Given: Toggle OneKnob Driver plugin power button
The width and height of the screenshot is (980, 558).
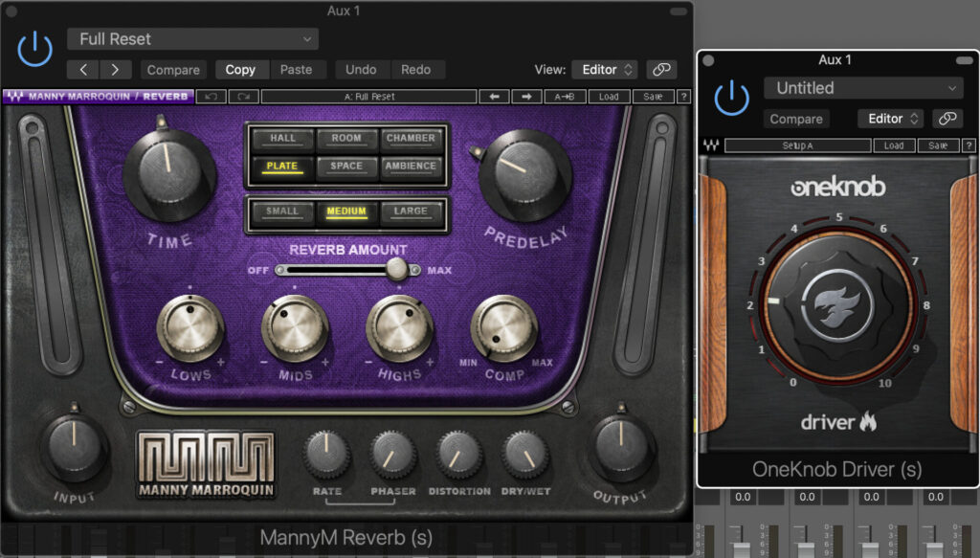Looking at the screenshot, I should [x=731, y=98].
